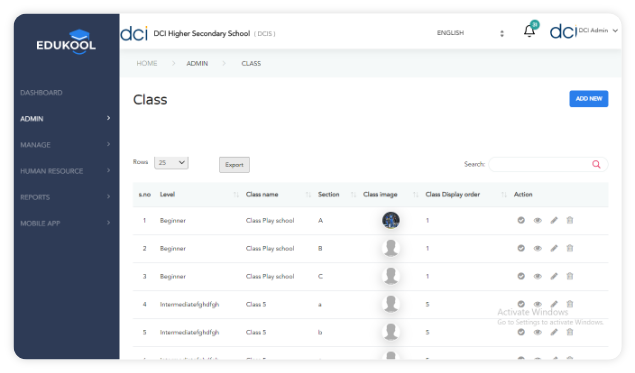635x373 pixels.
Task: Click the search magnifier icon
Action: pyautogui.click(x=596, y=164)
